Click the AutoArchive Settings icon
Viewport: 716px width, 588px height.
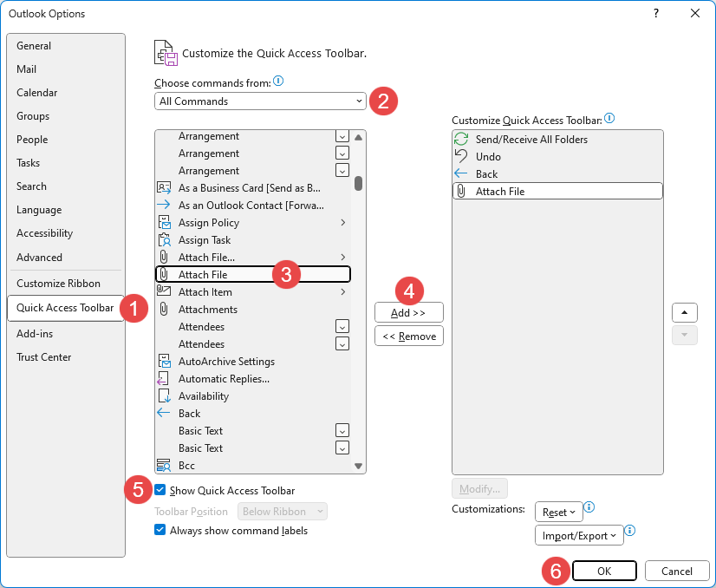pos(164,362)
